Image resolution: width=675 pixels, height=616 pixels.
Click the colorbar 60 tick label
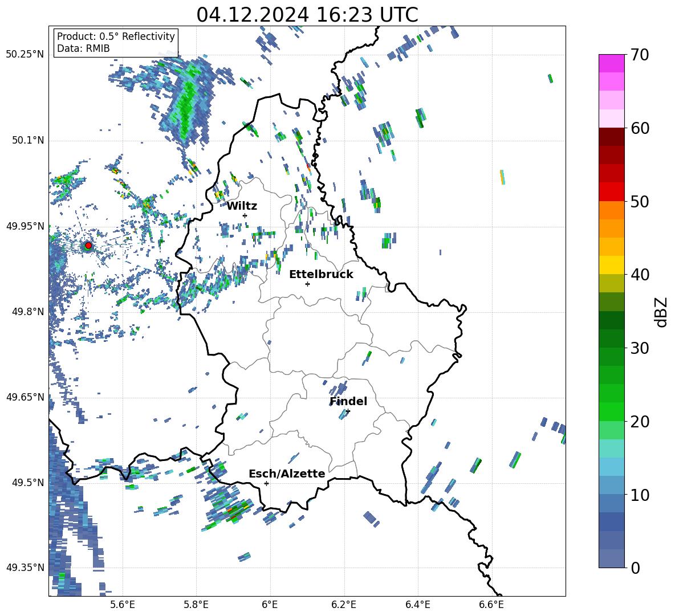(640, 128)
